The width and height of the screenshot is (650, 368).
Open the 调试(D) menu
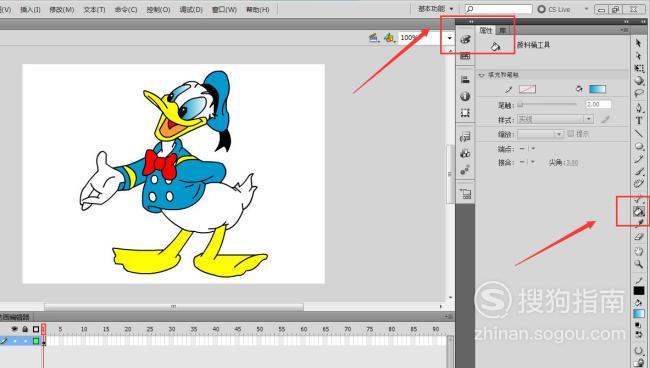click(191, 9)
